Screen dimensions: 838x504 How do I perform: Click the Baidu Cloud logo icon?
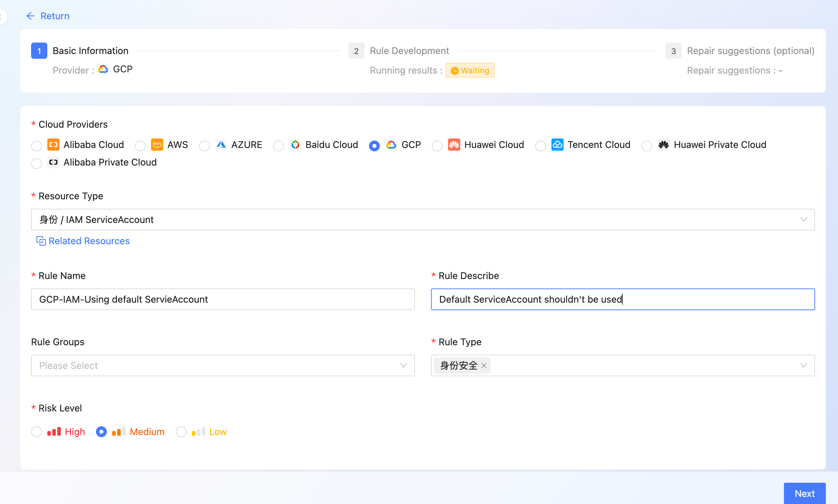coord(295,145)
